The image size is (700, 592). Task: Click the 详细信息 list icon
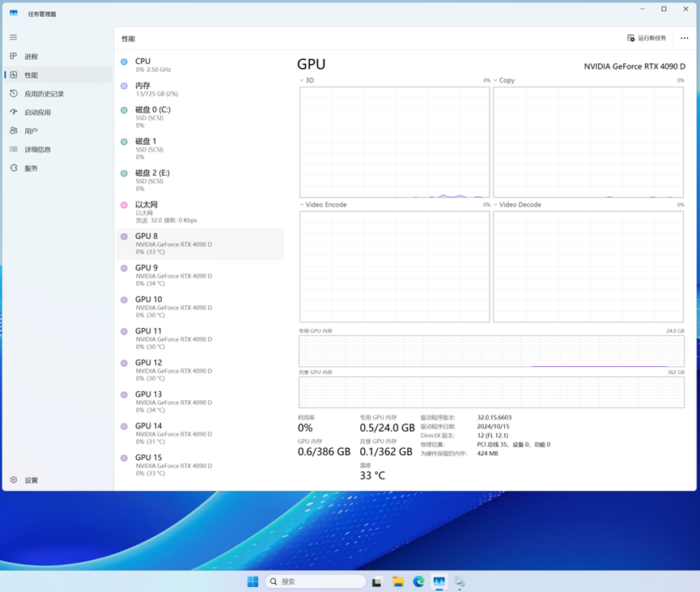(14, 149)
